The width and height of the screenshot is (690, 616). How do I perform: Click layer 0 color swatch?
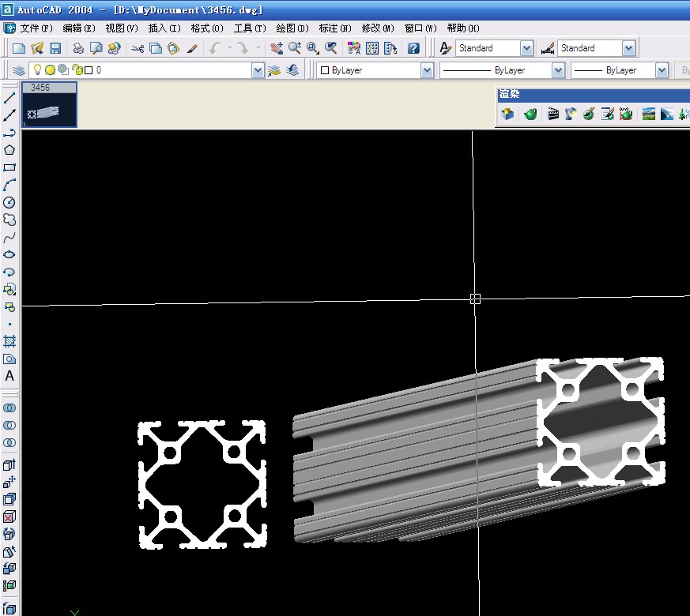[89, 70]
